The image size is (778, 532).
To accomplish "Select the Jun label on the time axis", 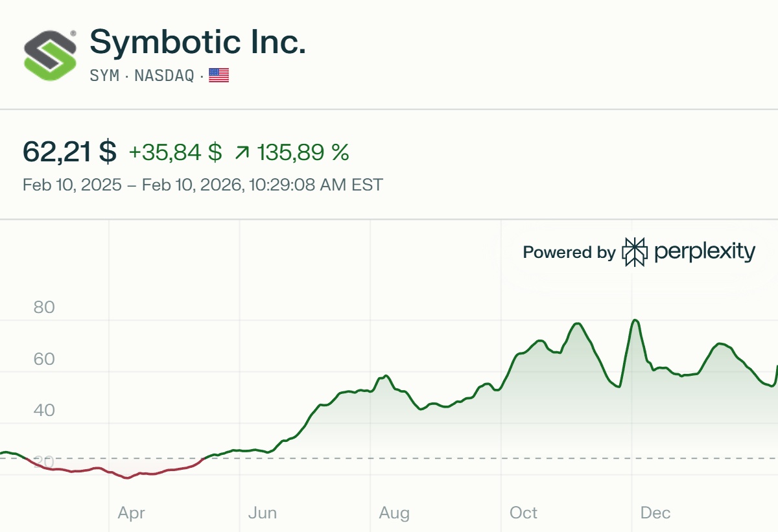I will [x=263, y=513].
